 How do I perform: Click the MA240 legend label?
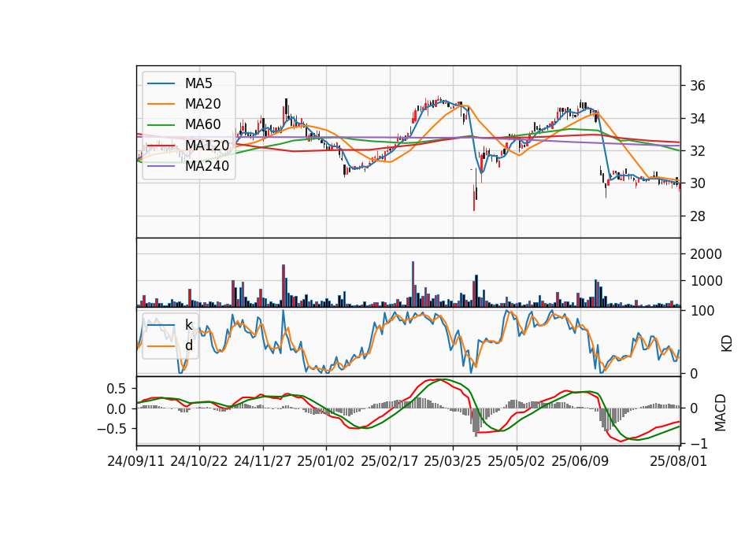pos(207,166)
